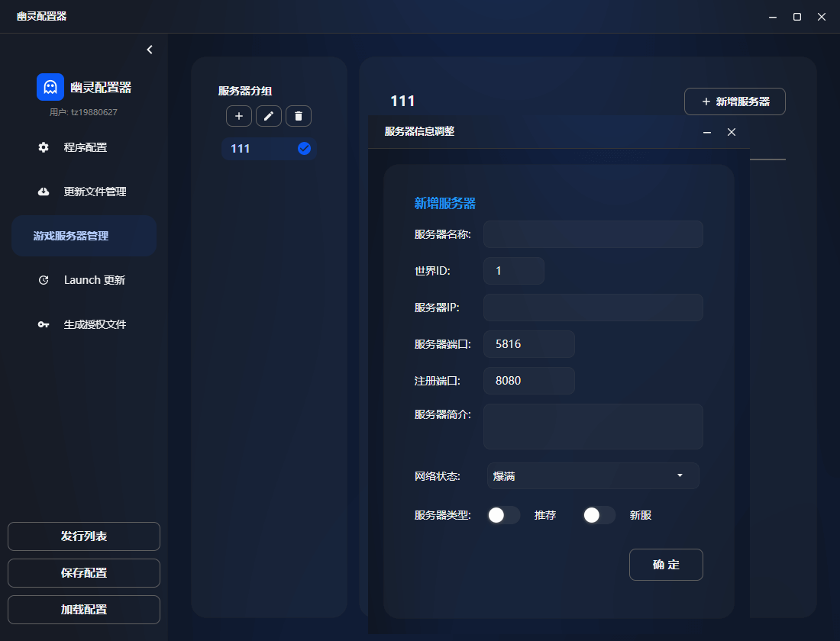Deselect the checkmark on group 111
Screen dimensions: 840x641
304,149
